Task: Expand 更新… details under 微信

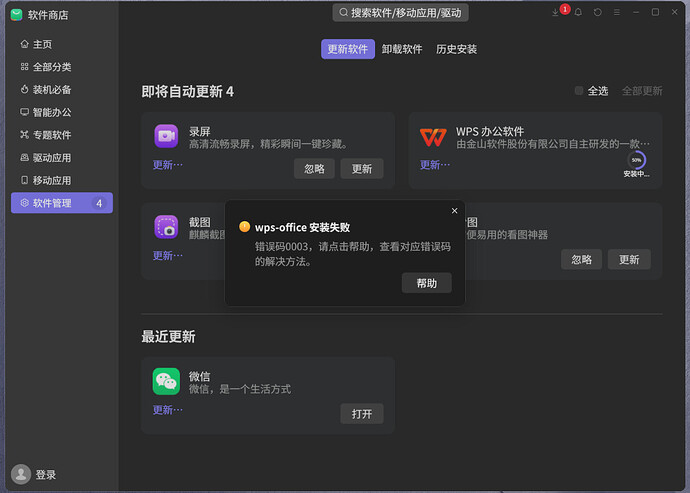Action: click(168, 410)
